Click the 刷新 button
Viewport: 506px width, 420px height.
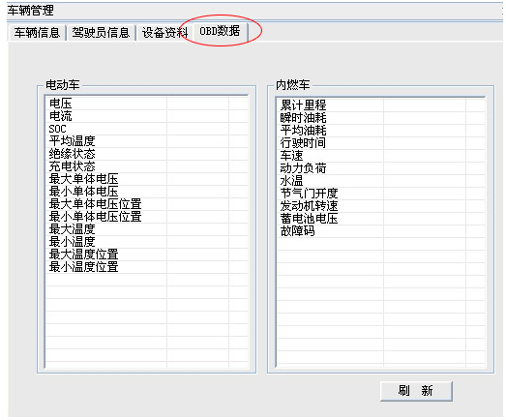tap(416, 391)
